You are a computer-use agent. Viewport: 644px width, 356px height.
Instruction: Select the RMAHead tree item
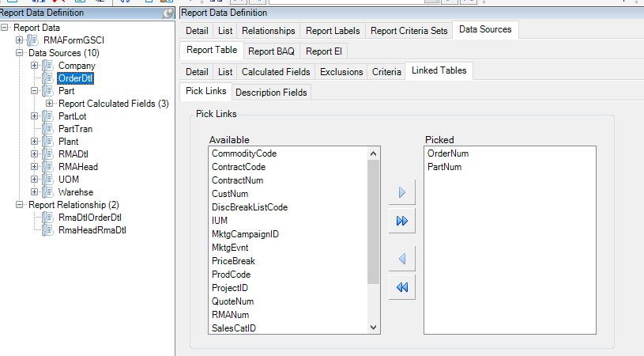click(78, 167)
